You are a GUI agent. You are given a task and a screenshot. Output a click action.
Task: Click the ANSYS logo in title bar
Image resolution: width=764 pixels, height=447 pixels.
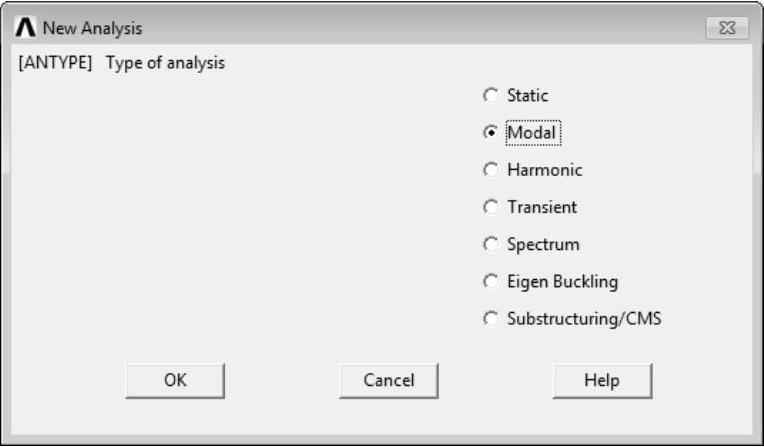pos(26,28)
